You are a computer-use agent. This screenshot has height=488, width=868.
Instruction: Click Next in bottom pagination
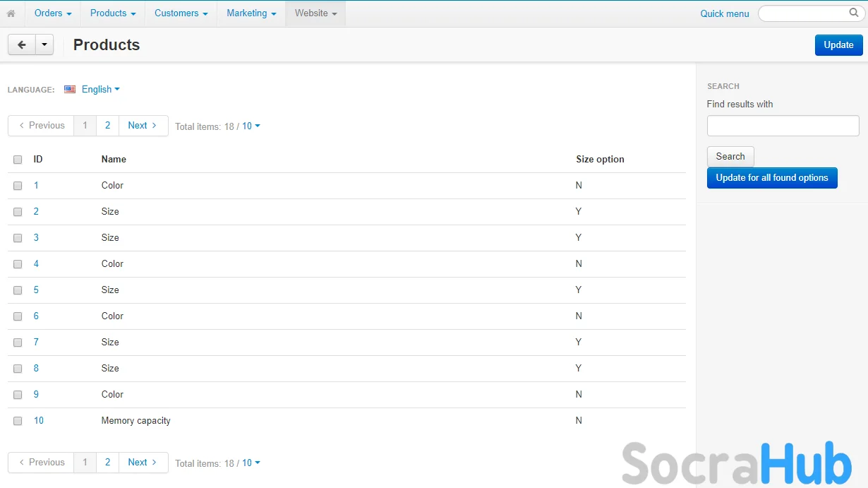143,463
